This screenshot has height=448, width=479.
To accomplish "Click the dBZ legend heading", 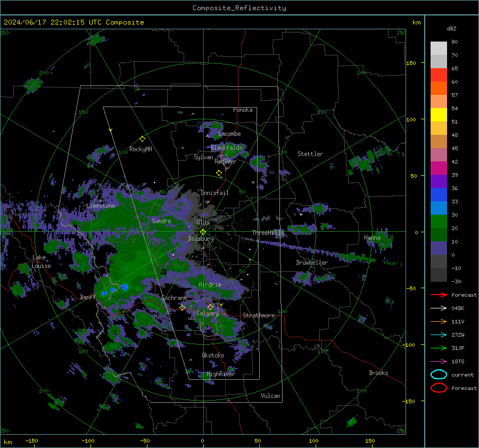I will click(x=451, y=29).
